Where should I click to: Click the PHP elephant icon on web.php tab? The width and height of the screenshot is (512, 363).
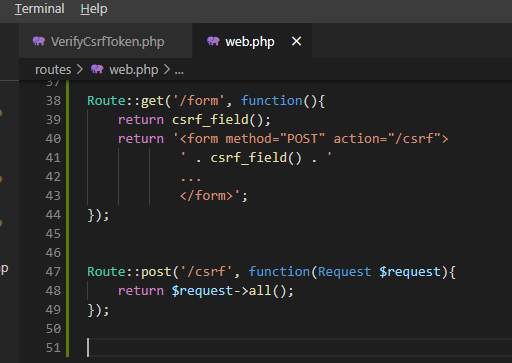tap(213, 41)
